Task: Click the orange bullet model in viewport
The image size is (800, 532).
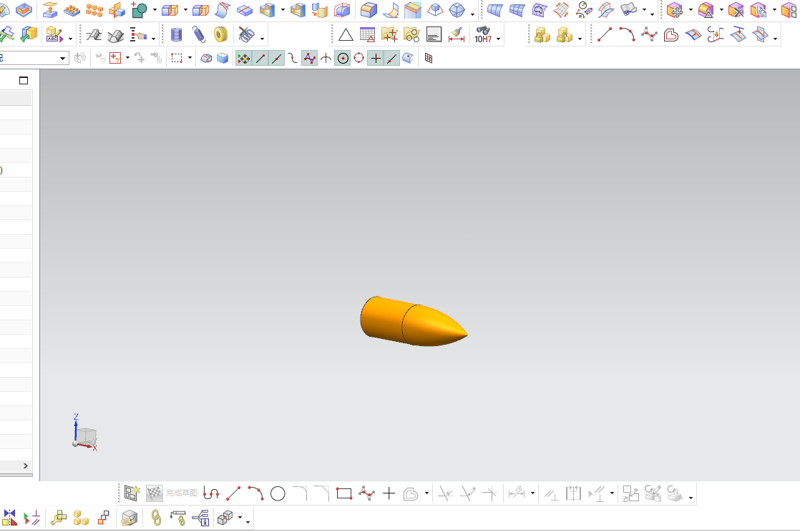Action: pos(413,322)
